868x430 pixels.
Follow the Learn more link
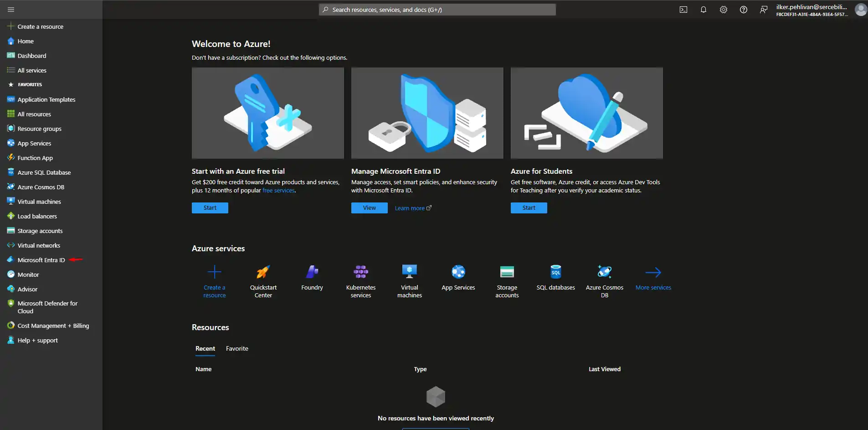(413, 208)
